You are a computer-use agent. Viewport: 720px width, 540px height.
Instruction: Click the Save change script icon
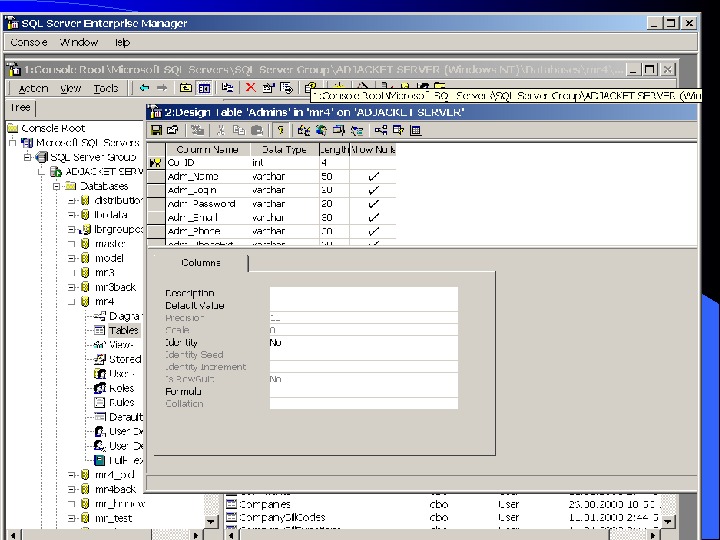point(197,130)
